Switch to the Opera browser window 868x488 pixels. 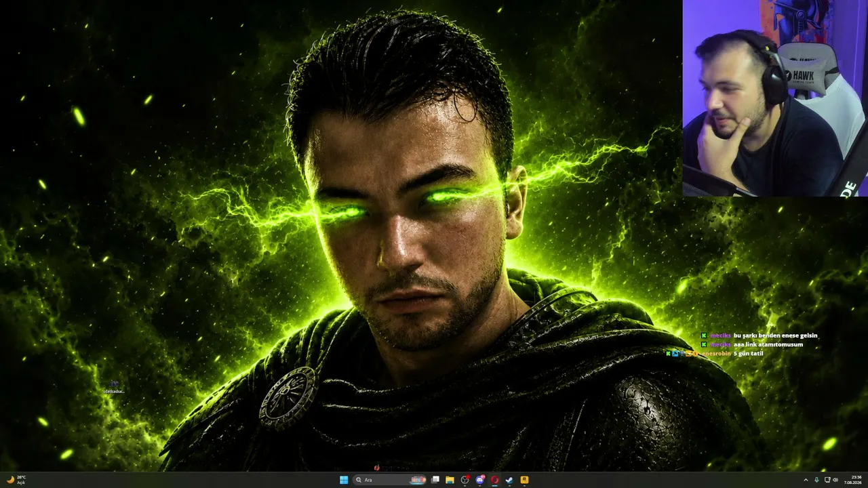tap(495, 480)
